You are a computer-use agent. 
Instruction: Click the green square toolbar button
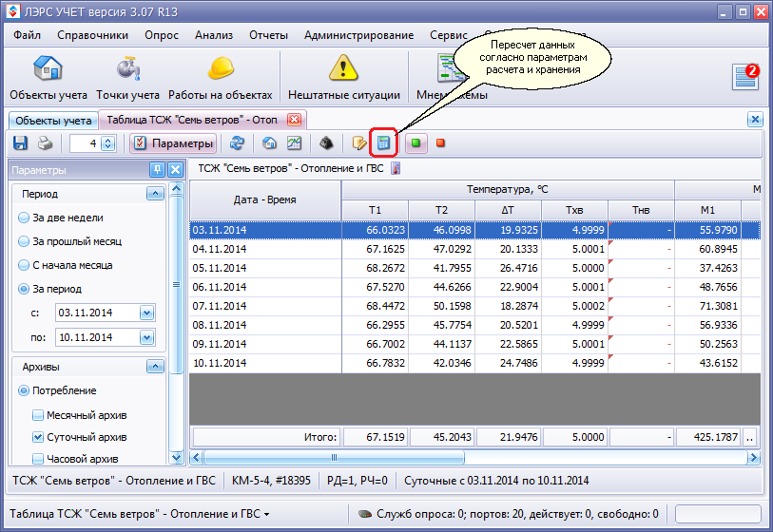(416, 143)
